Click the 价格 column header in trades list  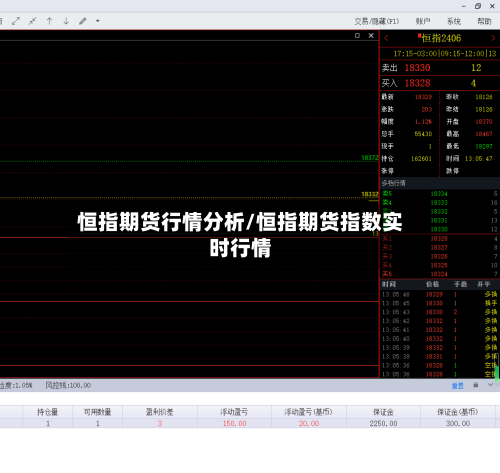pos(432,284)
